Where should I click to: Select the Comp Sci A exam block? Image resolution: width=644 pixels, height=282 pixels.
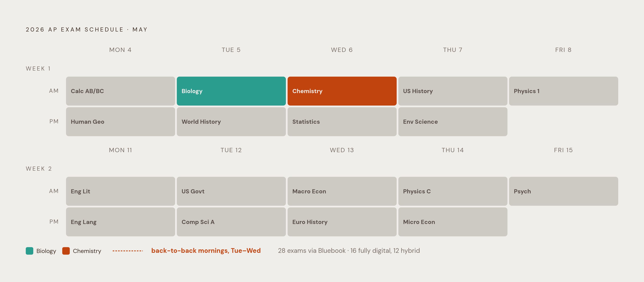[231, 222]
